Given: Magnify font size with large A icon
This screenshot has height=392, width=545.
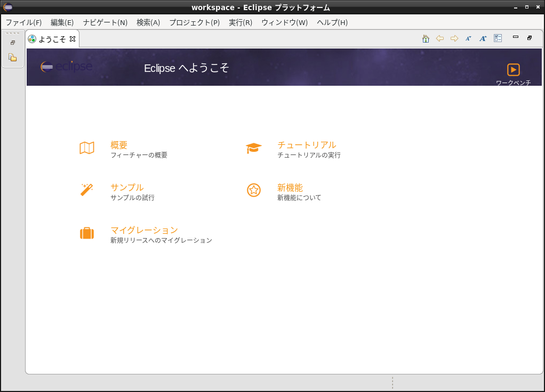Looking at the screenshot, I should (483, 38).
